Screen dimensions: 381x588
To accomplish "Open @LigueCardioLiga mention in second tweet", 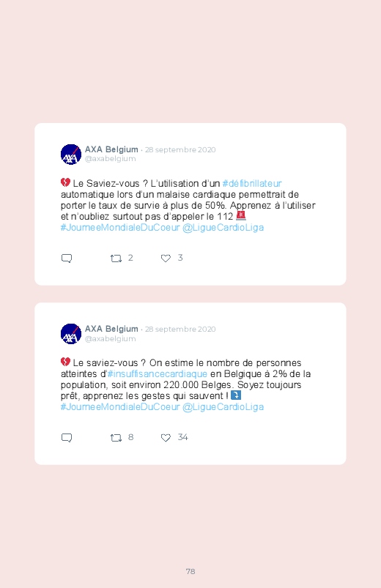I will click(x=223, y=407).
